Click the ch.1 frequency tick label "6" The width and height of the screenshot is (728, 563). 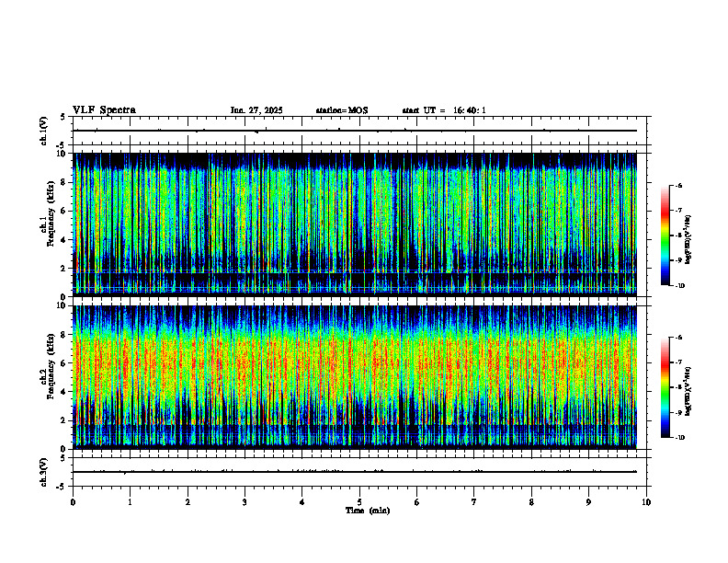click(63, 211)
